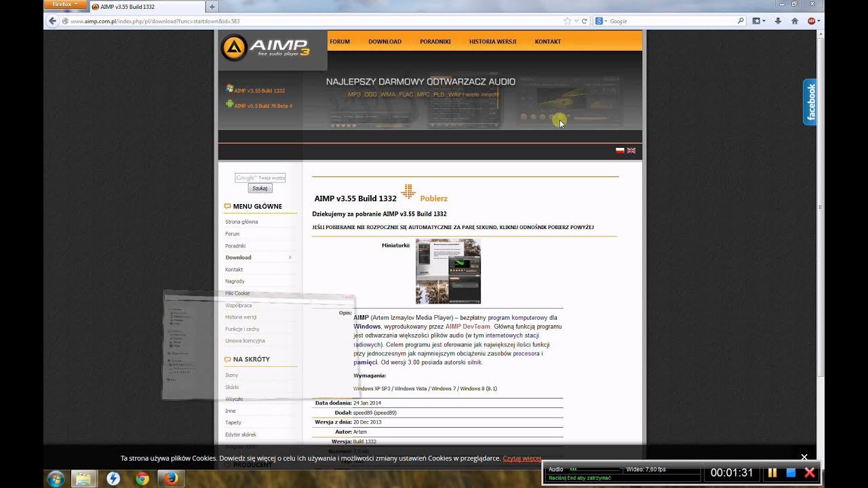The image size is (868, 488).
Task: Open Inne link under Na skróty
Action: pos(231,411)
